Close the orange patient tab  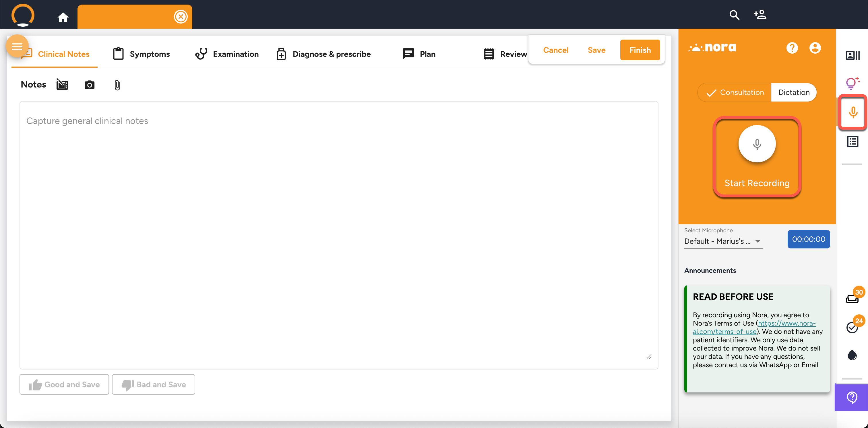(x=181, y=17)
